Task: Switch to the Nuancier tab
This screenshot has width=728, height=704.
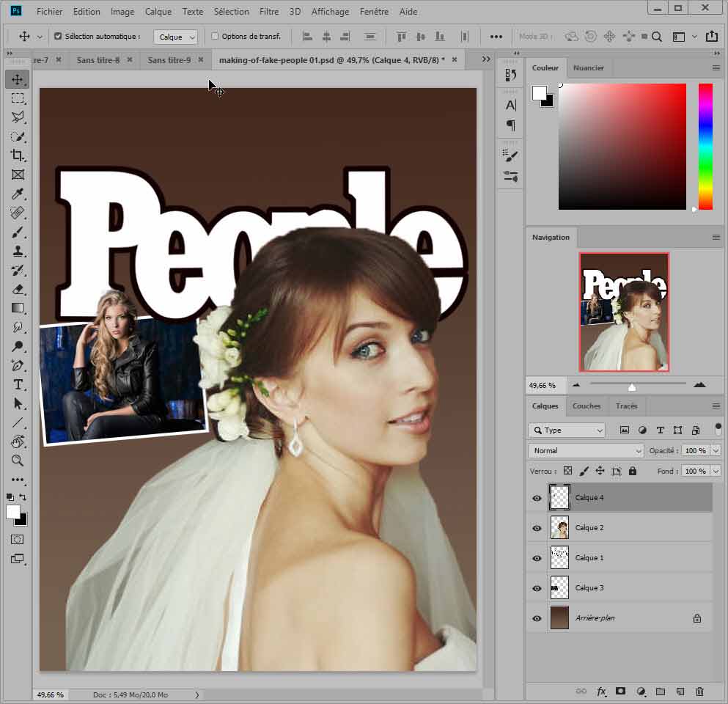Action: (x=588, y=67)
